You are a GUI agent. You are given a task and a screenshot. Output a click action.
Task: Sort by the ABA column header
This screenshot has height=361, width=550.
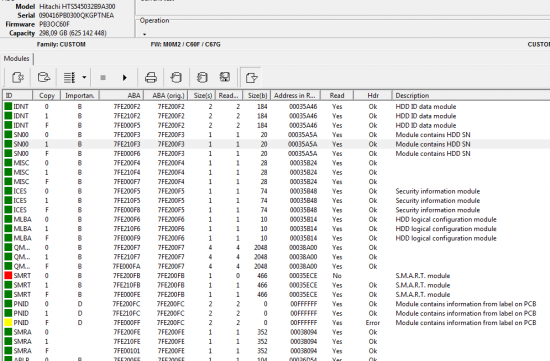pyautogui.click(x=121, y=95)
